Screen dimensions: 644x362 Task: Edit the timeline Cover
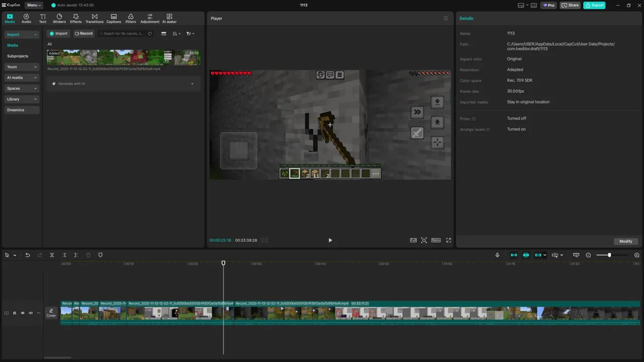tap(51, 313)
